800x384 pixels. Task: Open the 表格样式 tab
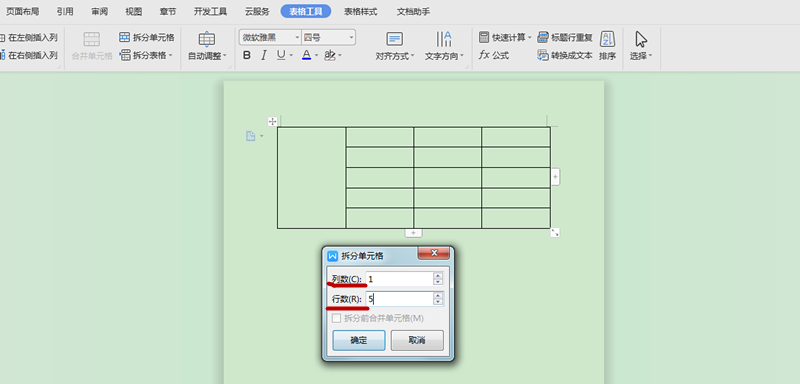coord(360,11)
